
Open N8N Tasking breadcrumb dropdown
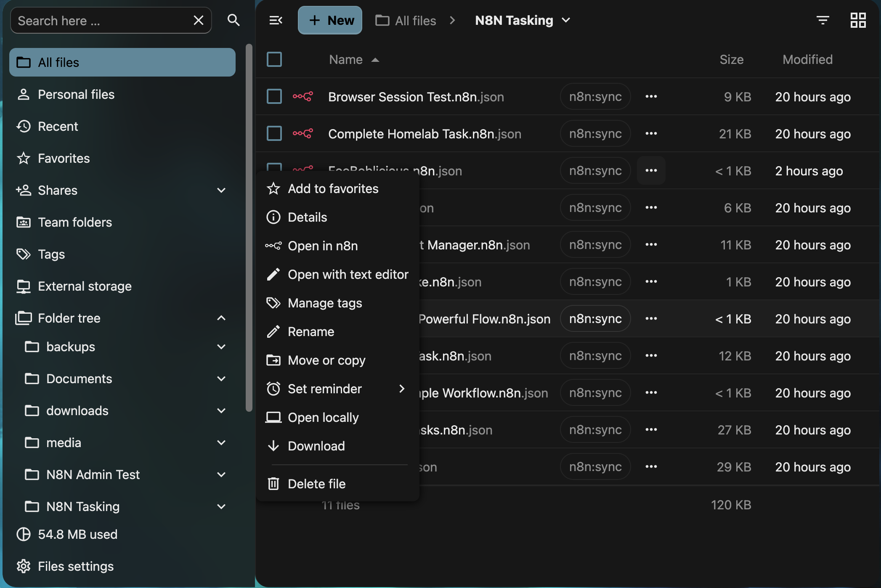522,20
